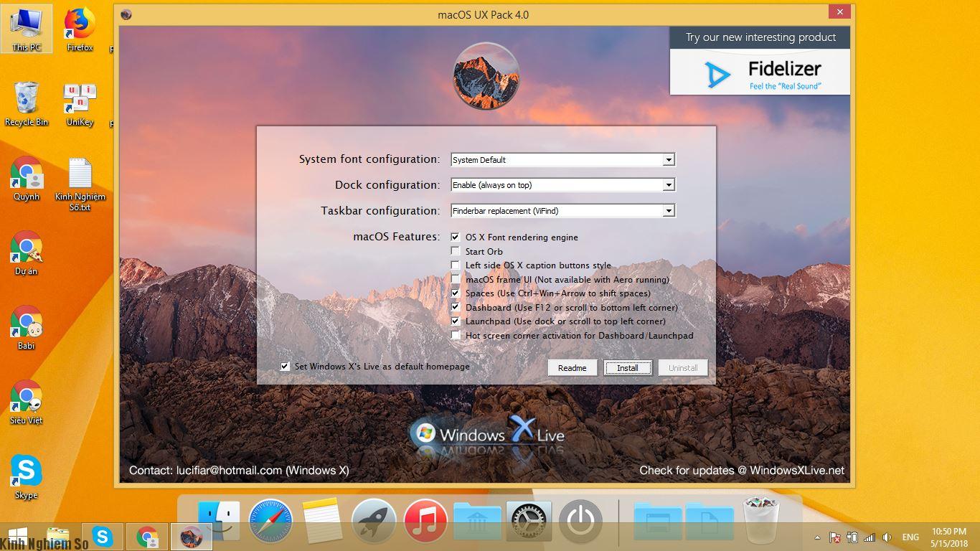Open the window-stack folder in dock
980x551 pixels.
(x=658, y=521)
